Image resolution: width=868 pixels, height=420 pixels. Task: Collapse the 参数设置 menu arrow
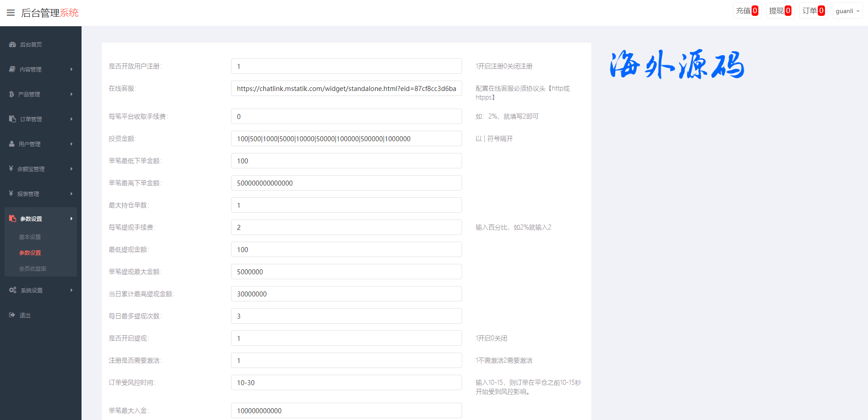point(71,219)
